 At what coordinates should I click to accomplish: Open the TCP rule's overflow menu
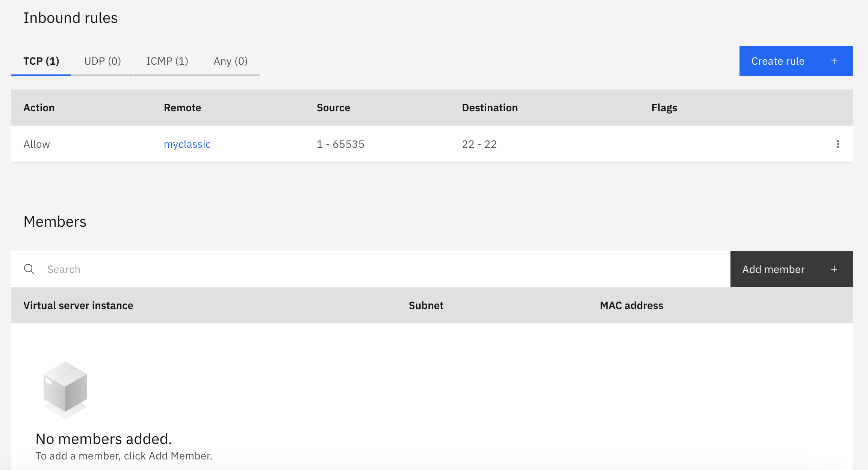(838, 144)
